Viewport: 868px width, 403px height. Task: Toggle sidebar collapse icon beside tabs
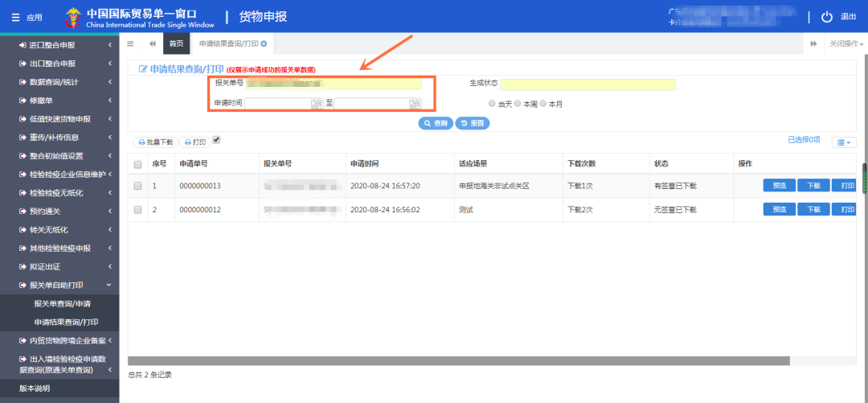[130, 43]
